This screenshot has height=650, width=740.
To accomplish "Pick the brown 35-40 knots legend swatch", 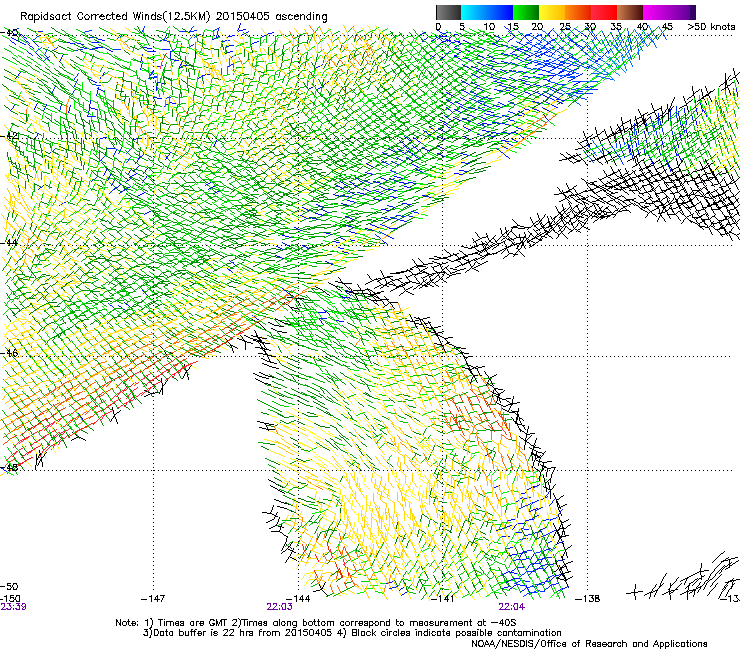I will 630,12.
